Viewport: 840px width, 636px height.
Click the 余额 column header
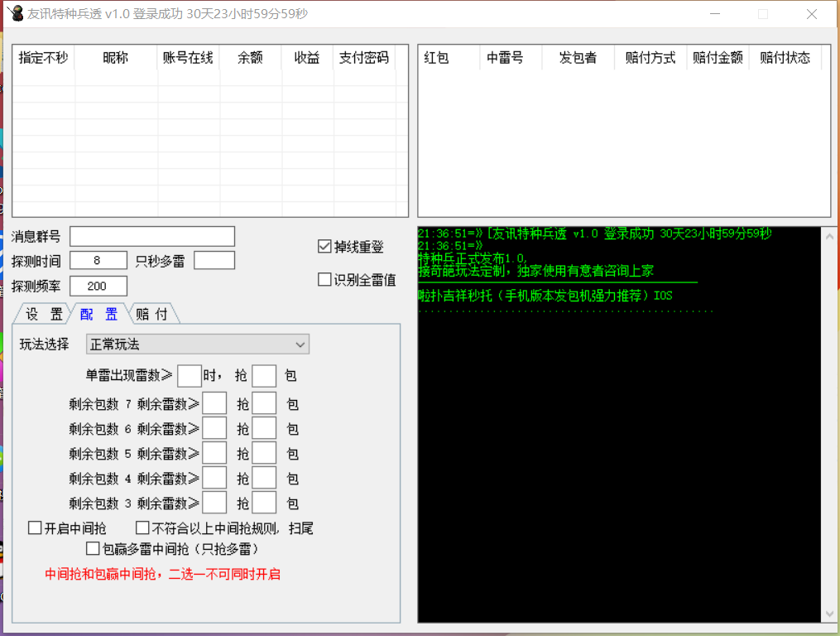click(x=250, y=57)
